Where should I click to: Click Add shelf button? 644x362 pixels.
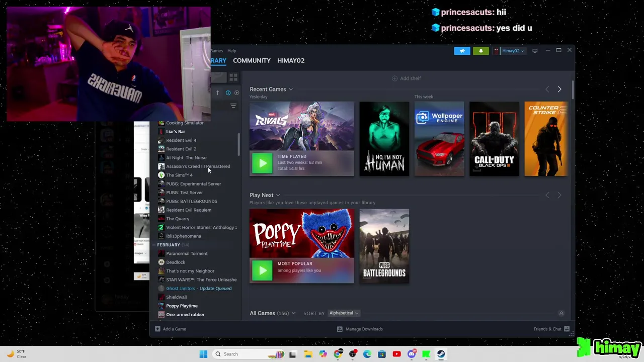(x=406, y=78)
